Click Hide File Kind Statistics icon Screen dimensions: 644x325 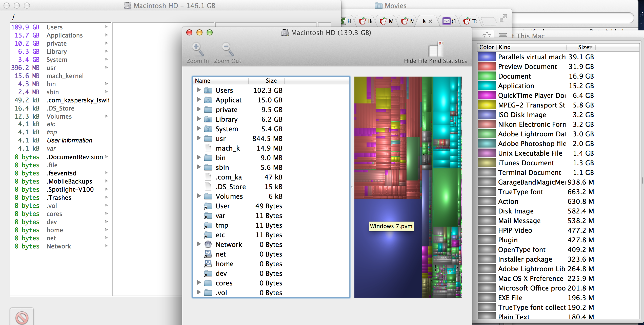(x=435, y=49)
